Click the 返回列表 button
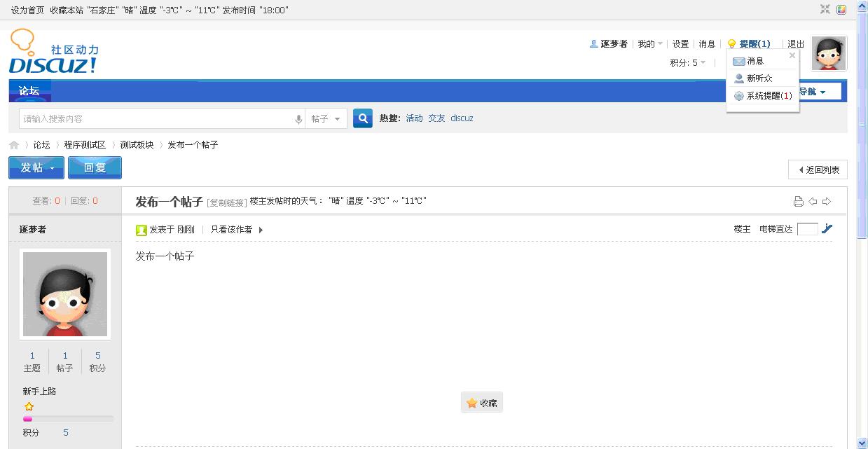 coord(818,170)
